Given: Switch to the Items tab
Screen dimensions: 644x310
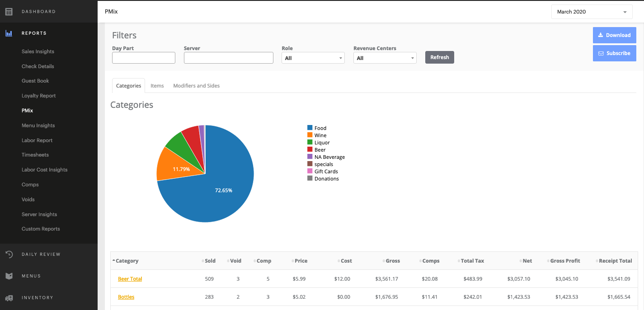Looking at the screenshot, I should click(157, 86).
